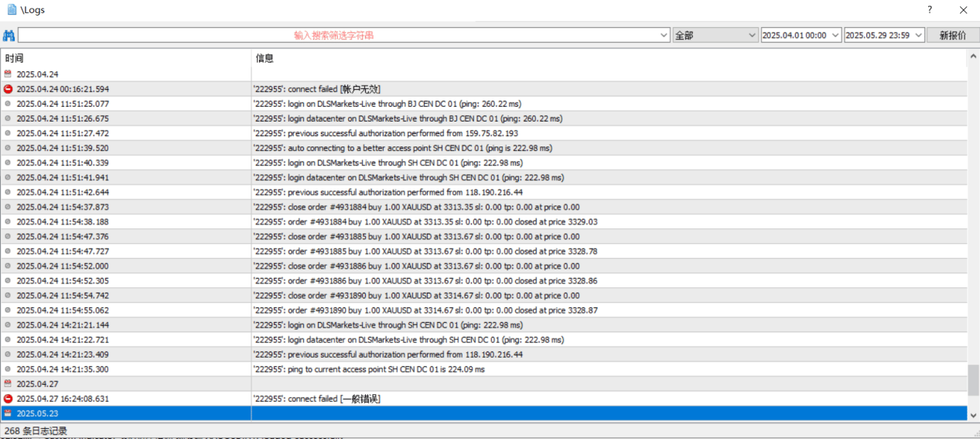
Task: Click the calendar icon of highlighted 2025.05.23 row
Action: coord(8,413)
